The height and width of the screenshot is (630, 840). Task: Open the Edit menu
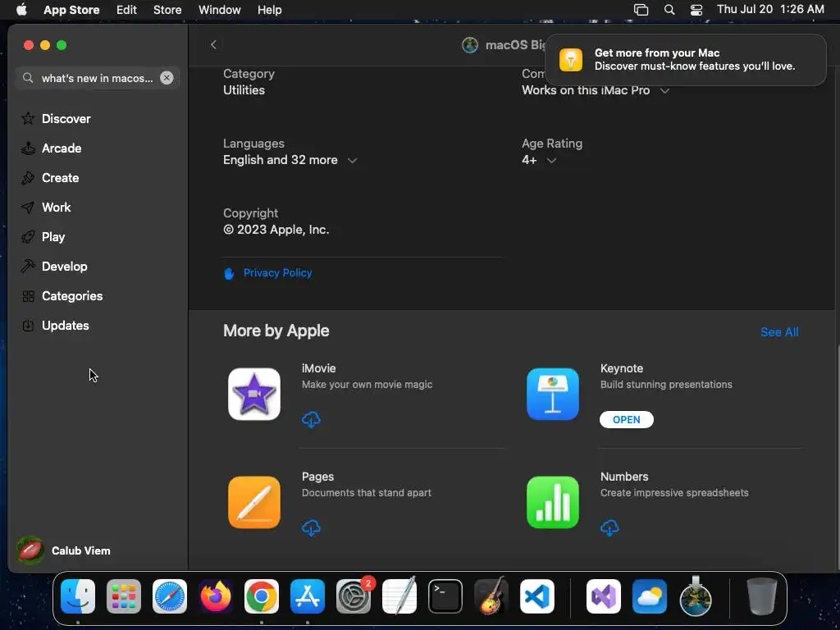tap(126, 10)
